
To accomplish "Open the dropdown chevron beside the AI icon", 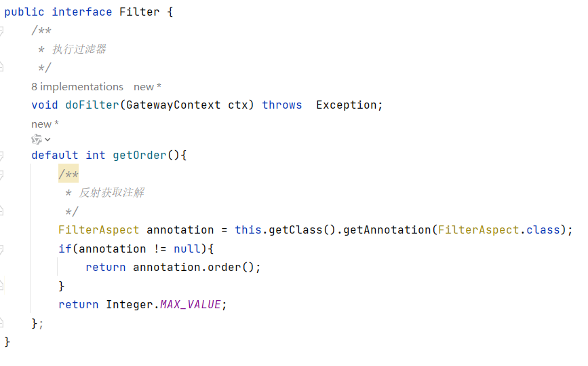I will [x=47, y=140].
